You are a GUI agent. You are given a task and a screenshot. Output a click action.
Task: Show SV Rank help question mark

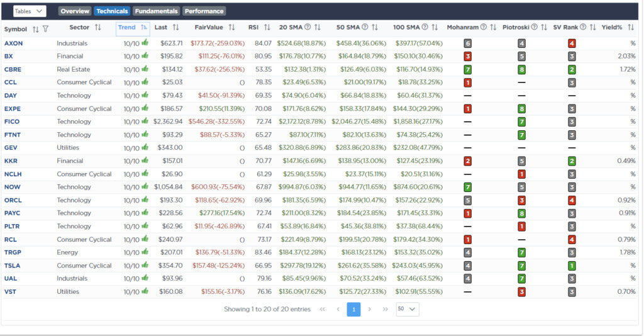pyautogui.click(x=583, y=28)
